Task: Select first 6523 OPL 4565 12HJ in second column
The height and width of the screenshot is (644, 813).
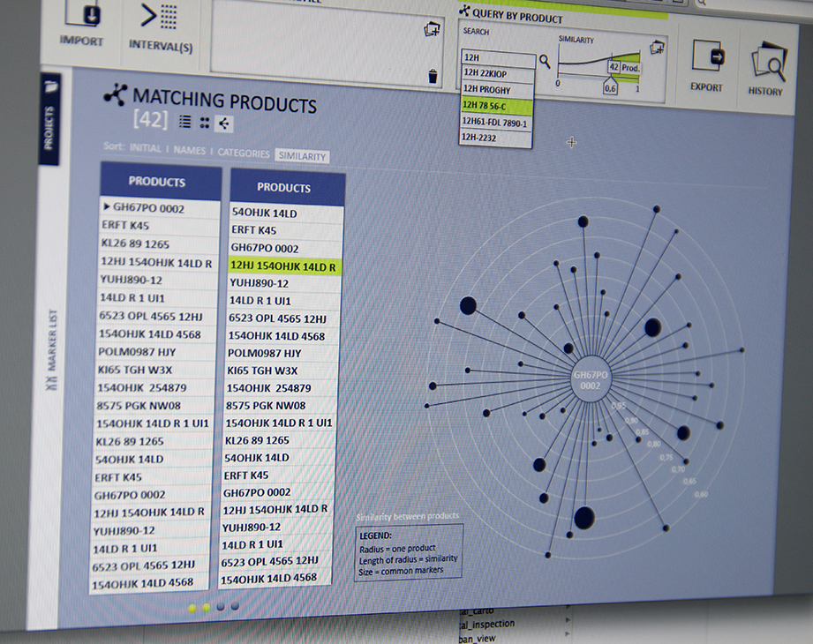Action: (x=283, y=318)
